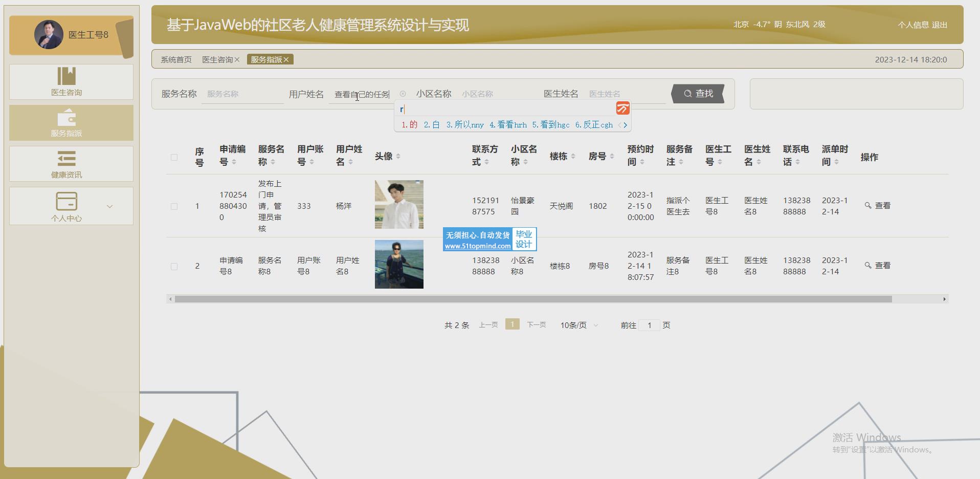Click the Sogou input method logo

(622, 108)
